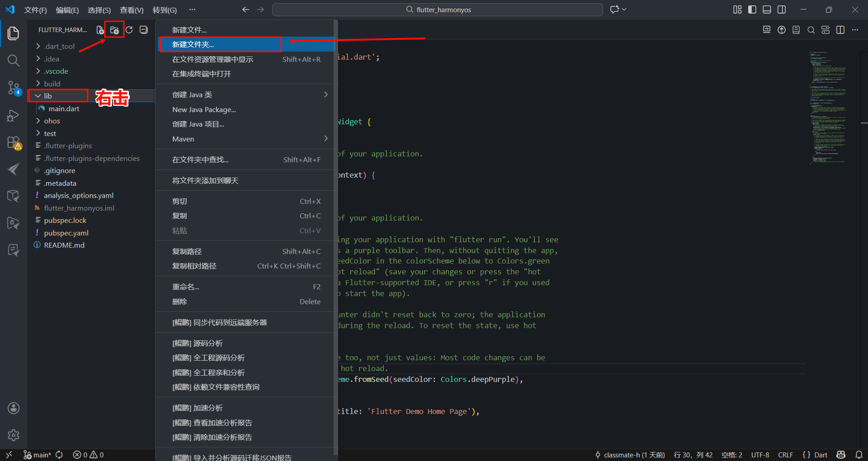Open the paper plane icon in activity bar
Screen dimensions: 868x461
click(x=14, y=169)
